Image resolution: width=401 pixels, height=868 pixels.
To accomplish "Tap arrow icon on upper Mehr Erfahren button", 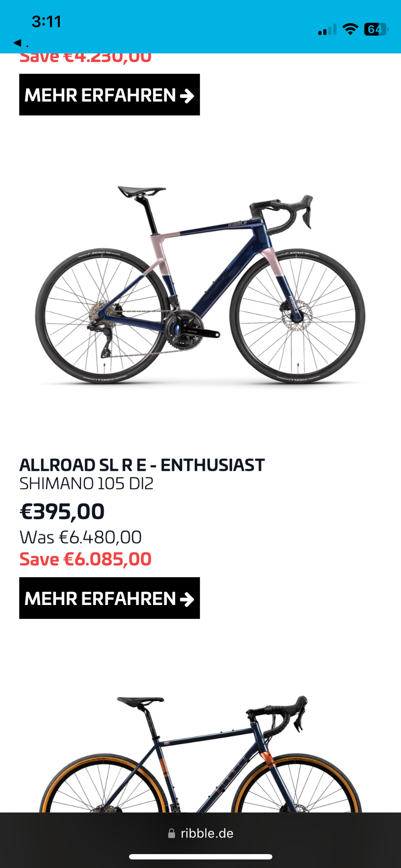I will coord(187,95).
